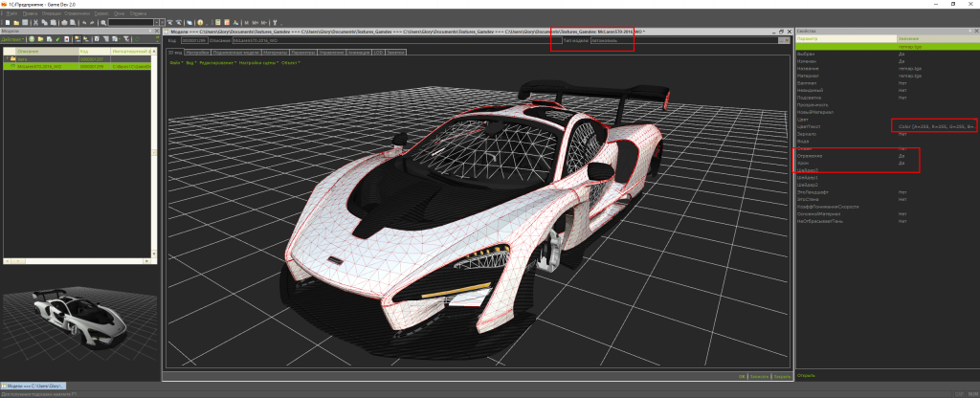Click the green refresh icon in Модели toolbar
Screen dimensions: 980x398
pos(137,38)
